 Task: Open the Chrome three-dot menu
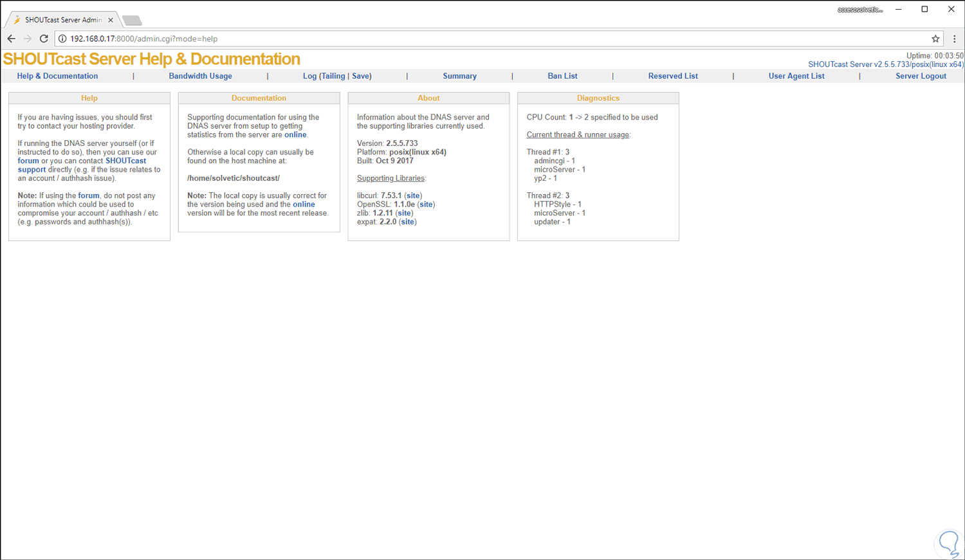[x=954, y=39]
